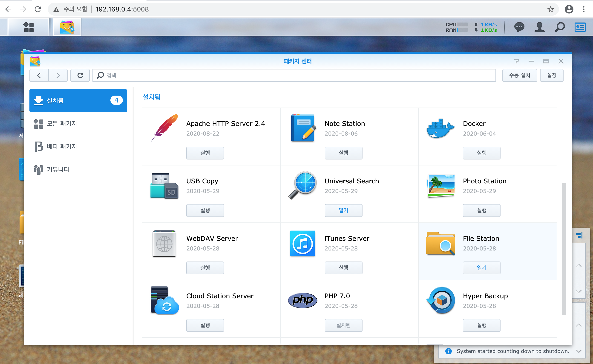Select the 베타 패키지 sidebar tab
This screenshot has width=593, height=364.
[x=62, y=146]
